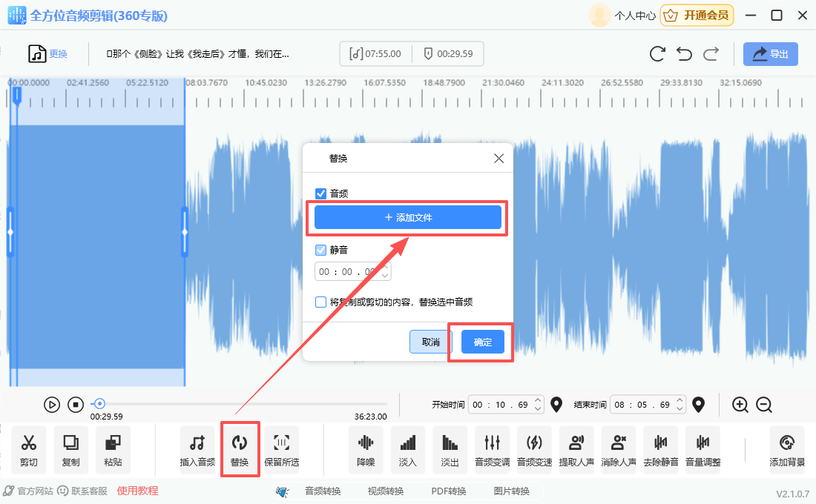Viewport: 816px width, 504px height.
Task: Open the 降噪 noise reduction tool
Action: tap(365, 450)
